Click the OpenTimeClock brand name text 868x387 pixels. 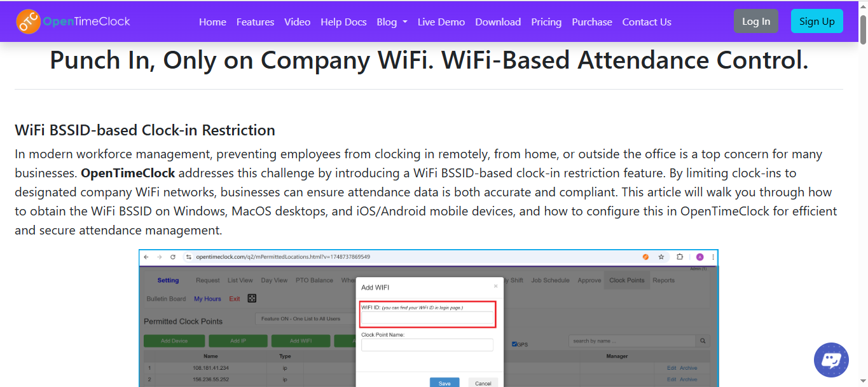86,22
